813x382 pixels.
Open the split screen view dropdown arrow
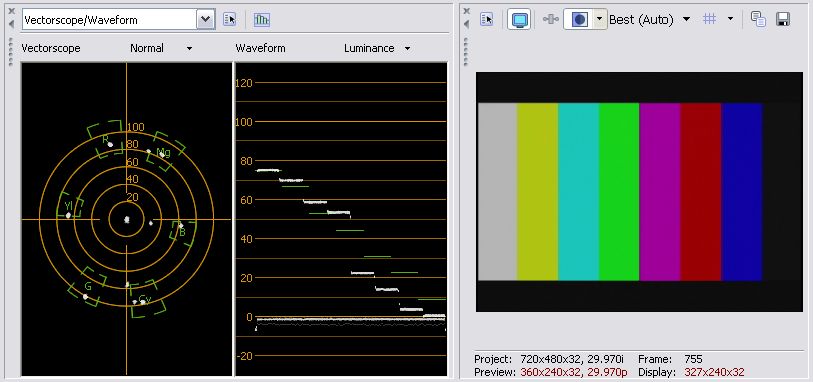[x=600, y=19]
